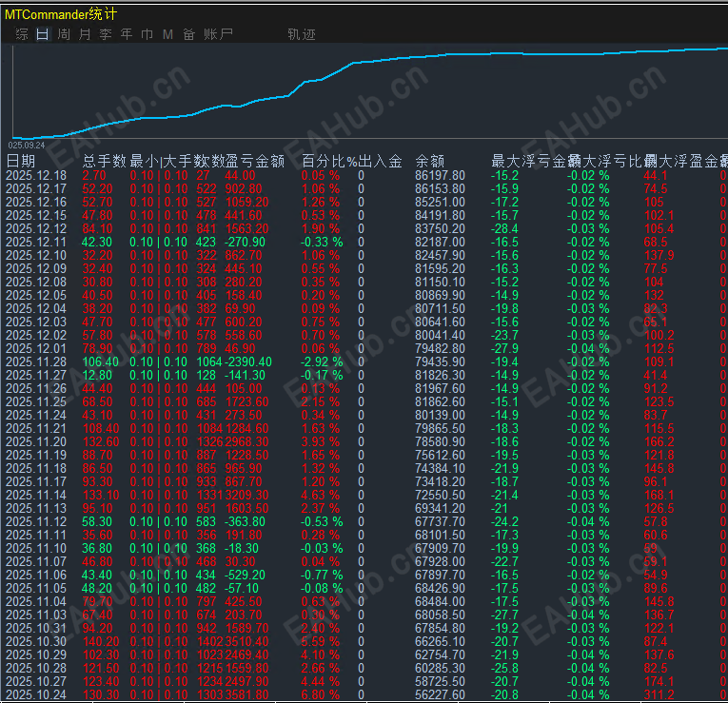Click total lots value 133.10
The image size is (728, 703).
(x=101, y=495)
